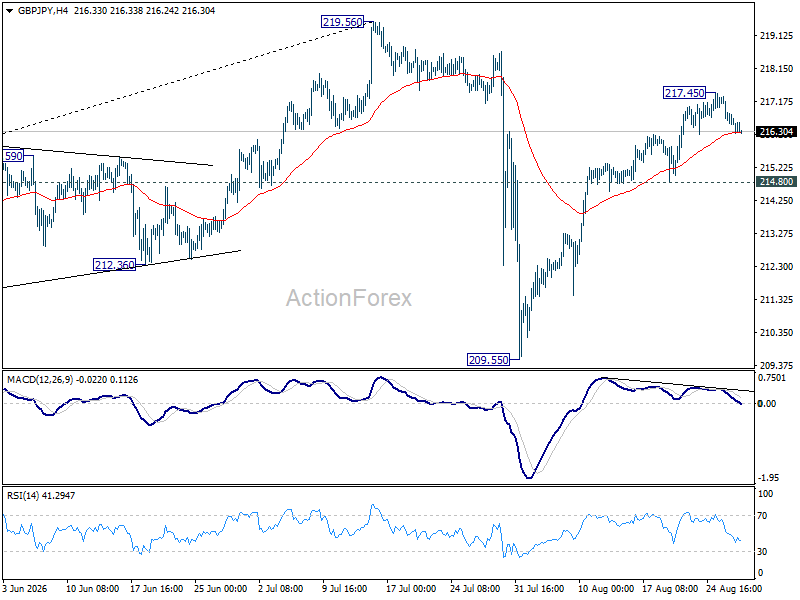Select the 212.360 price label
This screenshot has width=800, height=600.
[114, 265]
